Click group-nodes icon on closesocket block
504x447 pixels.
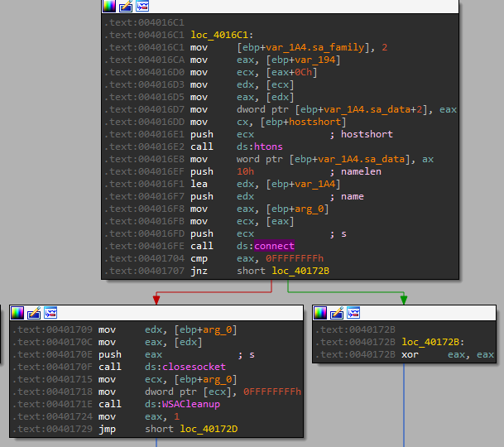[x=50, y=313]
